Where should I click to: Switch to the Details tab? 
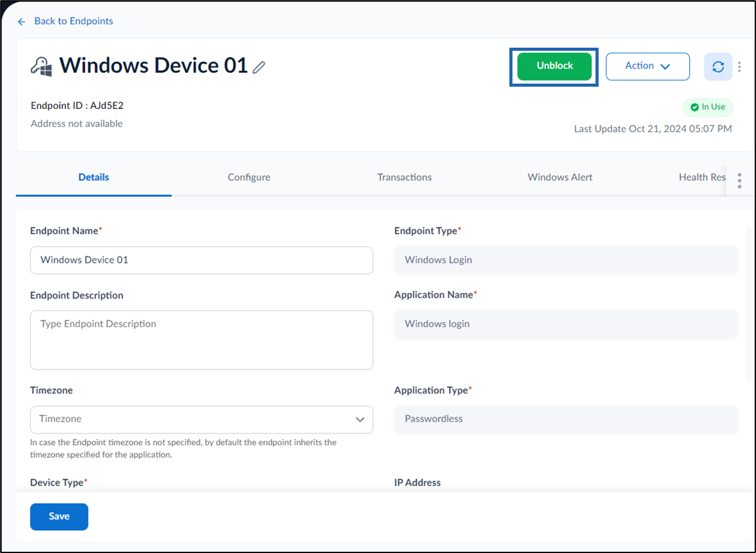pos(94,177)
